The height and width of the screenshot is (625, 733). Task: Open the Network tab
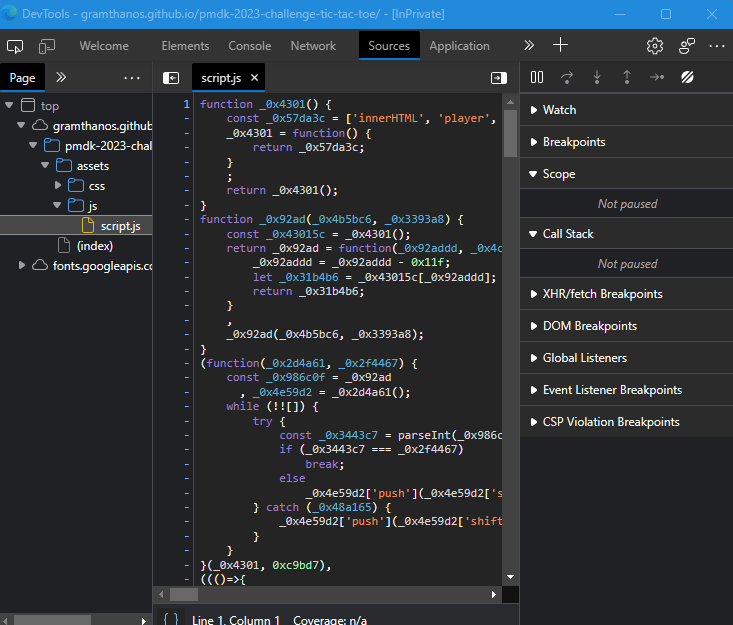tap(313, 46)
